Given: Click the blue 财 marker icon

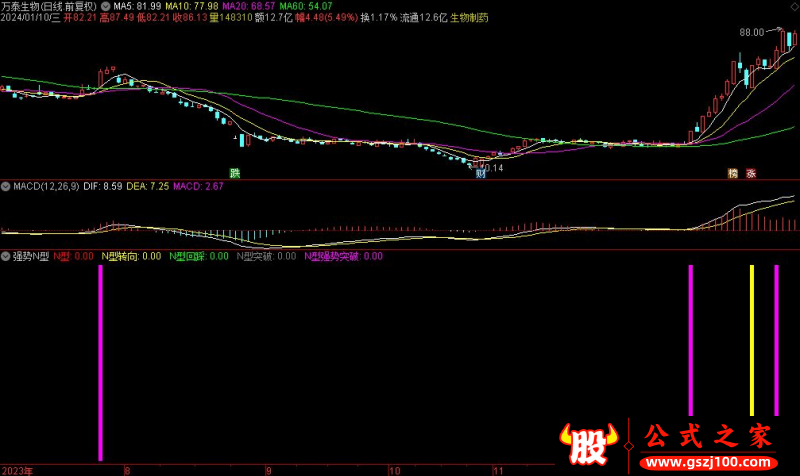Looking at the screenshot, I should pos(481,173).
